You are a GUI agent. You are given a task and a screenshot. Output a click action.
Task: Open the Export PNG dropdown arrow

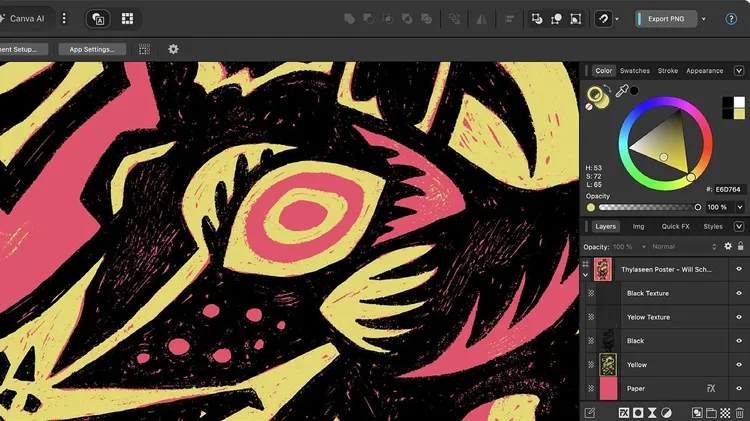pos(704,19)
